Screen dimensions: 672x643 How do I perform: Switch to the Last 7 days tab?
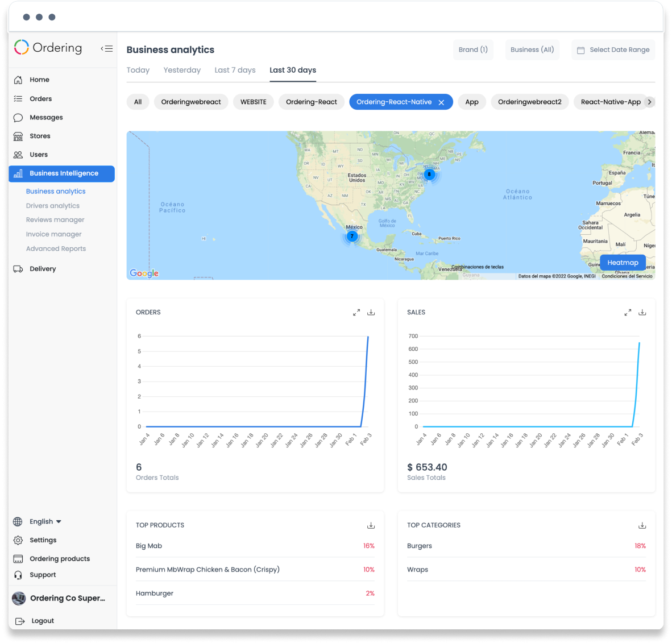(235, 70)
